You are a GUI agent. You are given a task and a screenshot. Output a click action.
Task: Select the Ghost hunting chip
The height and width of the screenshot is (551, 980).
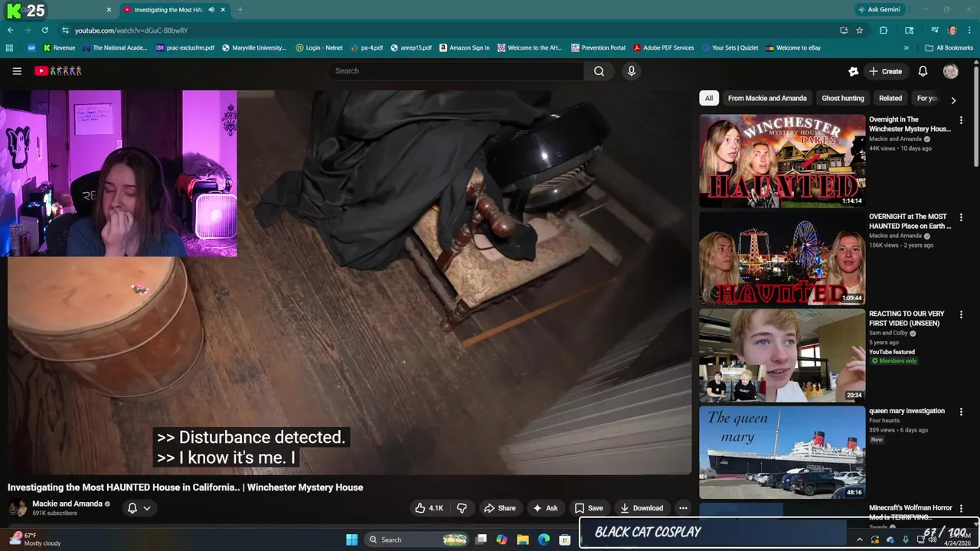842,98
